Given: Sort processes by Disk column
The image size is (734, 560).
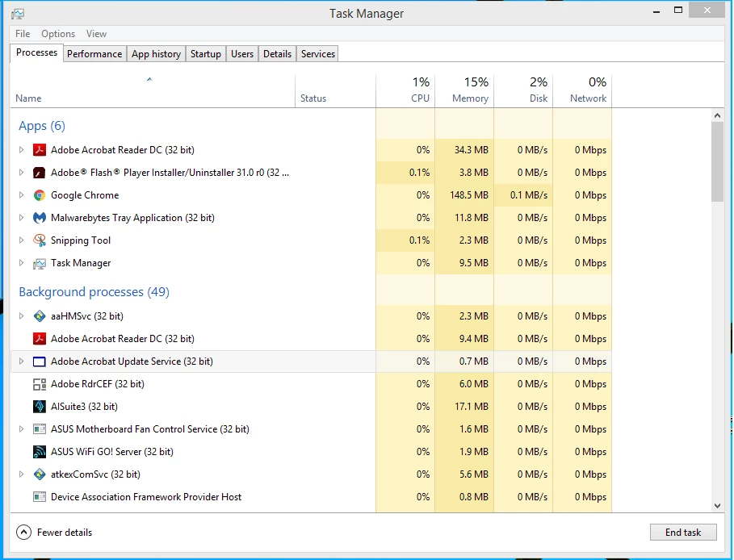Looking at the screenshot, I should (523, 91).
